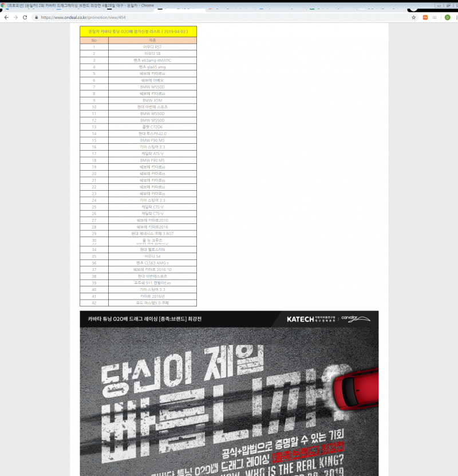The height and width of the screenshot is (476, 458).
Task: Select the '아우디 S4' cell
Action: (x=152, y=257)
